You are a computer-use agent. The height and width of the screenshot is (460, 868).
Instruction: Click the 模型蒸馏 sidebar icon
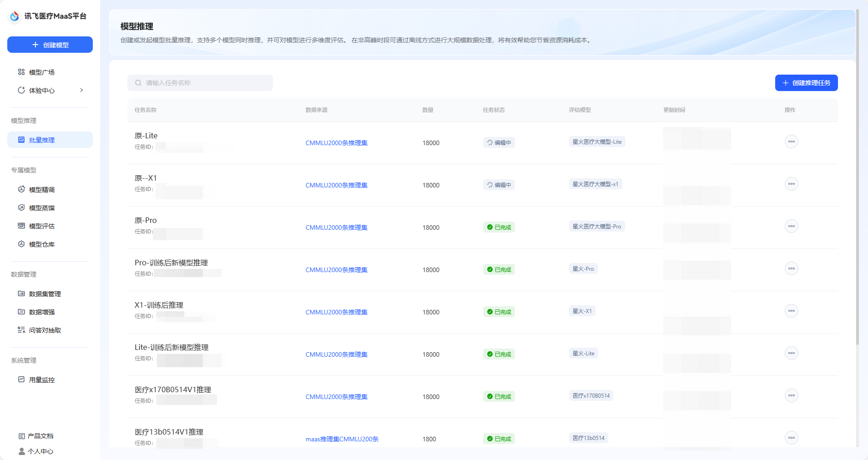pyautogui.click(x=21, y=207)
